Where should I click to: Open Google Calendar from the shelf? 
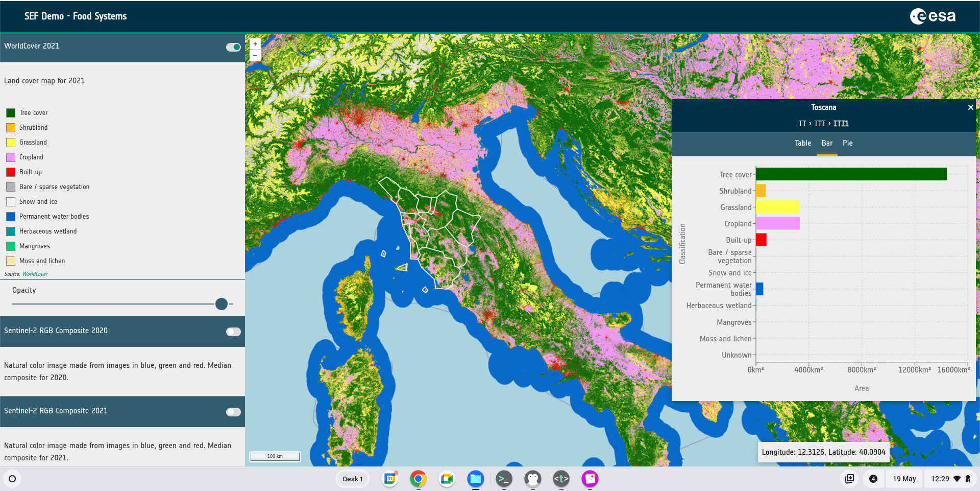point(389,479)
